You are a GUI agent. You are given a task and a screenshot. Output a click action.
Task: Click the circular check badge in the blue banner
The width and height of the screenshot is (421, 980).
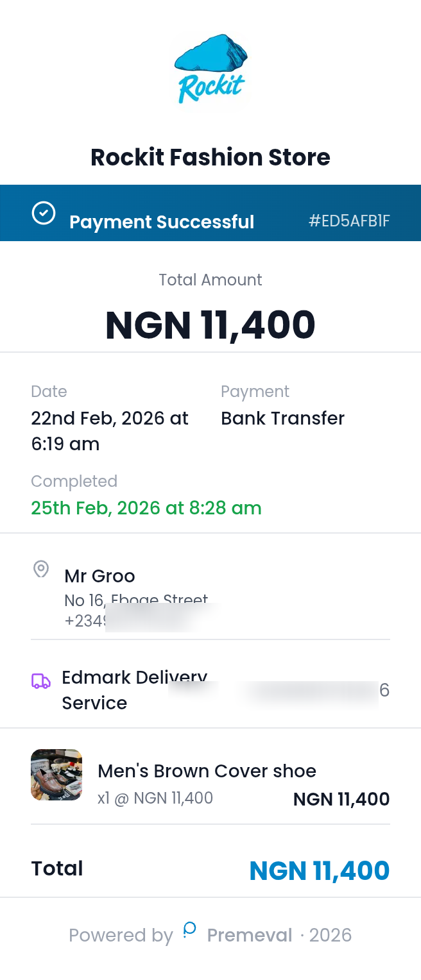point(43,212)
